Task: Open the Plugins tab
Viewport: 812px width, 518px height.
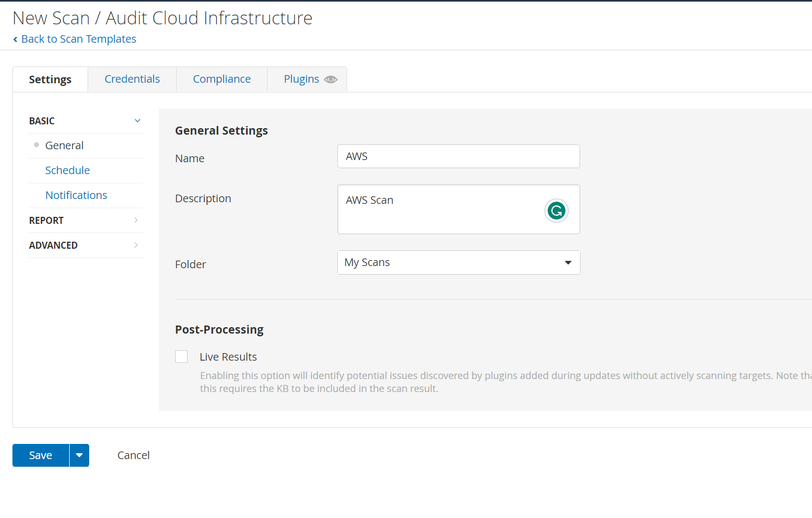Action: tap(301, 79)
